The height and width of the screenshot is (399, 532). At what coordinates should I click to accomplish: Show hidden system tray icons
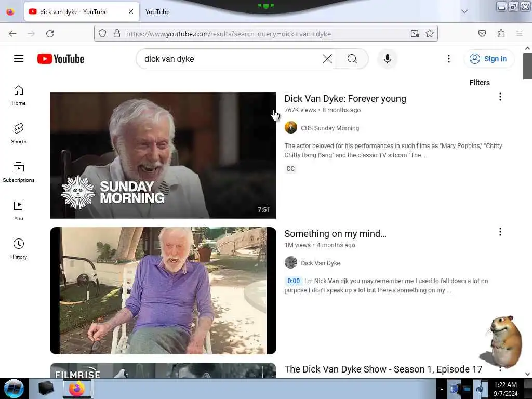tap(442, 389)
